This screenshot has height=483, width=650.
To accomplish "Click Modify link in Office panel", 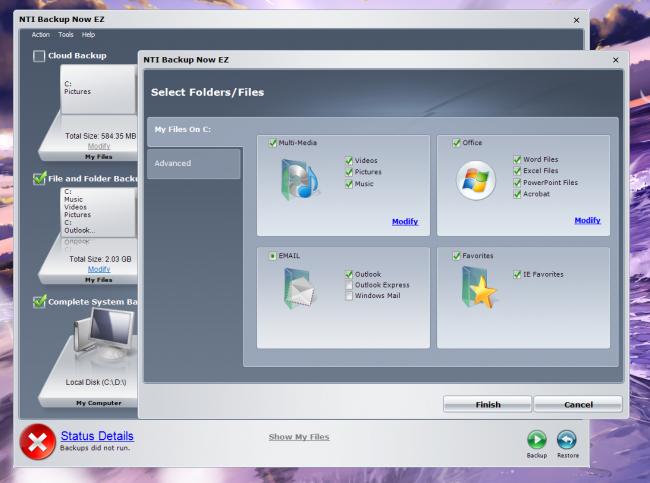I will pos(587,221).
